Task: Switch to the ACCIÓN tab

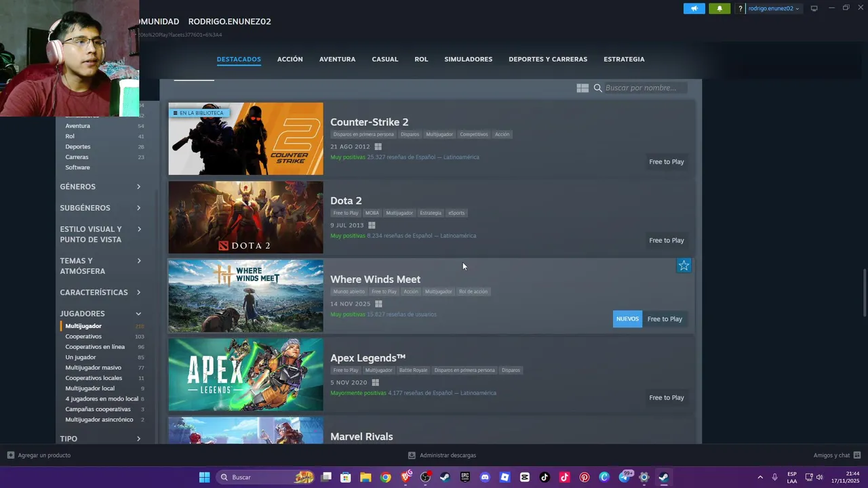Action: (290, 59)
